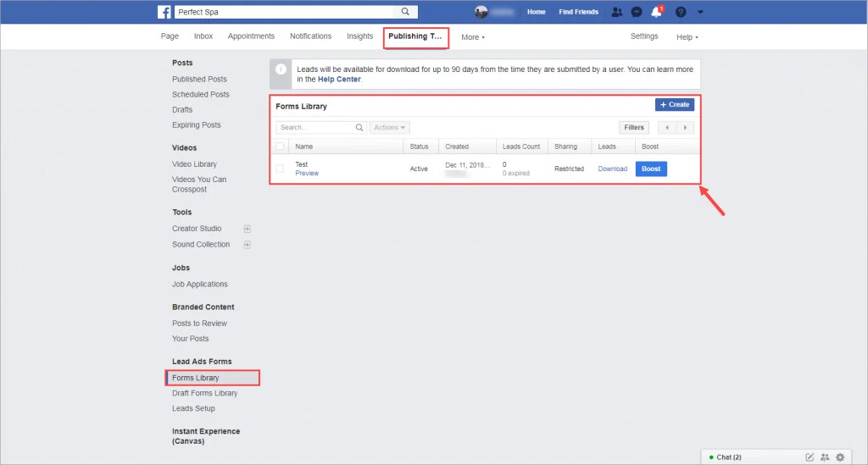868x465 pixels.
Task: Tick the checkbox for Test form
Action: 280,169
